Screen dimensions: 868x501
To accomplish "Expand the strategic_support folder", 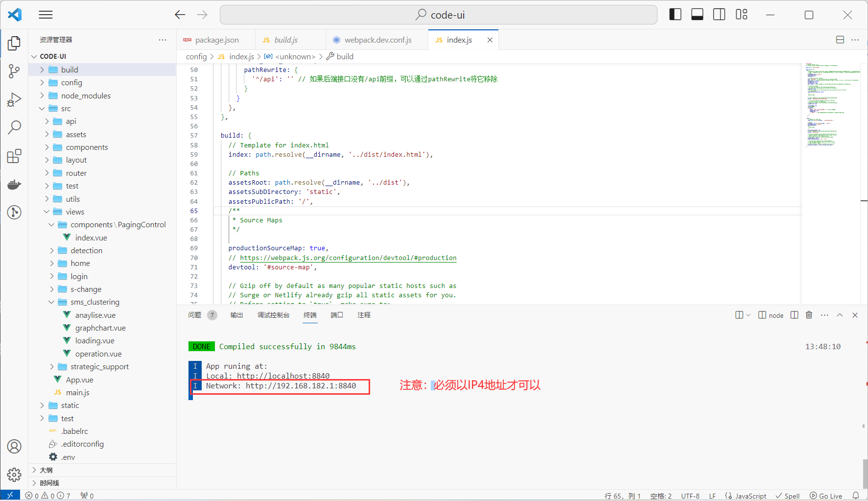I will point(102,366).
